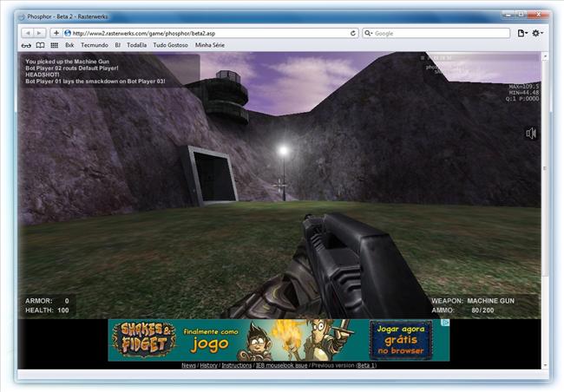Viewport: 564px width, 392px height.
Task: Click the MAX=109.5 stats line
Action: (524, 87)
